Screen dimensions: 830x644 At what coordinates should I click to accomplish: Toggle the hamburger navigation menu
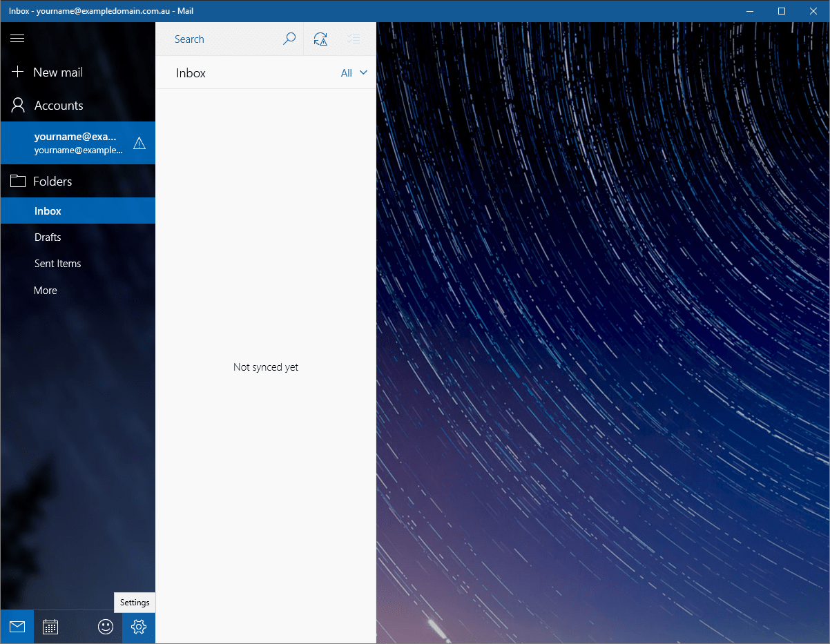pos(17,39)
